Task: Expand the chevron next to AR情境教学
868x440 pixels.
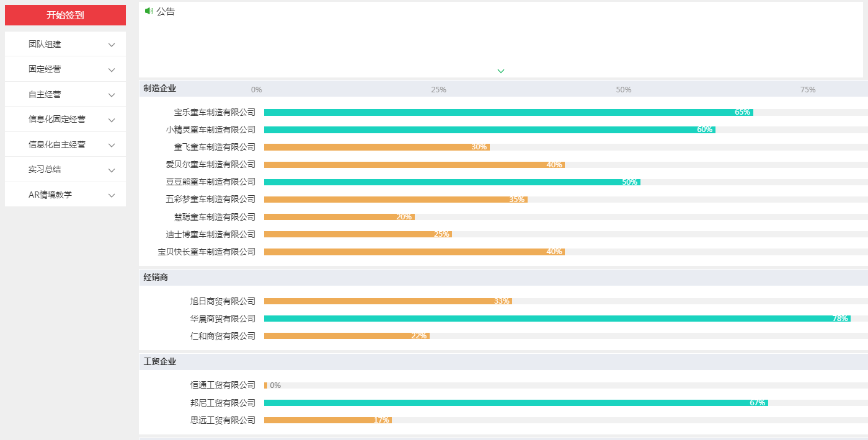Action: [x=112, y=195]
